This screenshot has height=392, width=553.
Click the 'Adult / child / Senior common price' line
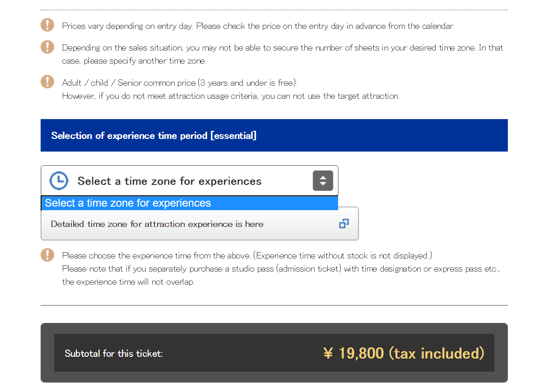(x=179, y=83)
